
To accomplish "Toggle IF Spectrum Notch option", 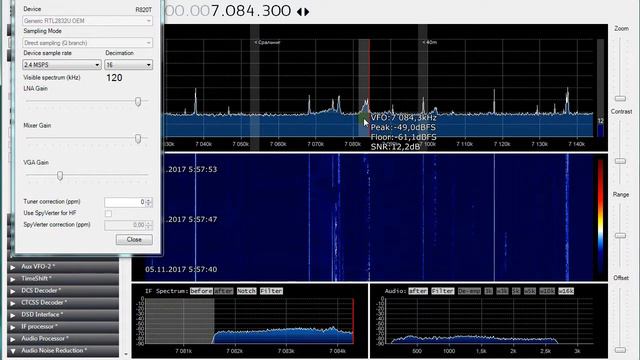I will (x=247, y=291).
